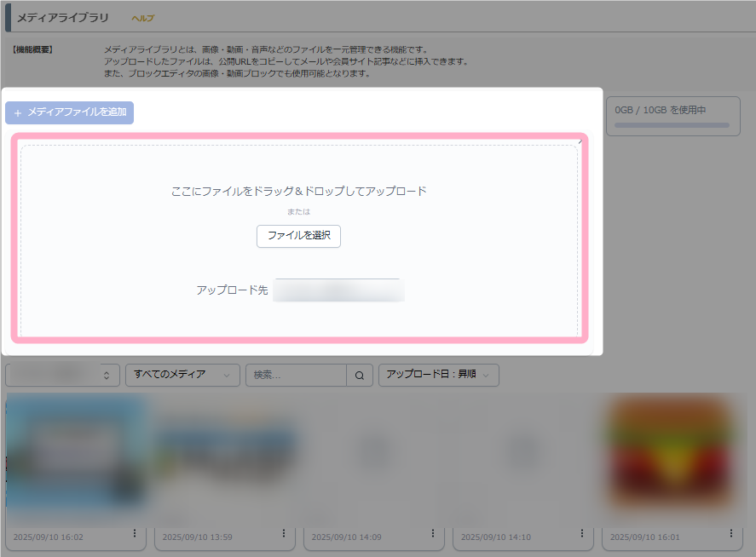The image size is (756, 557).
Task: Open the アップロード先 destination dropdown
Action: [x=338, y=290]
